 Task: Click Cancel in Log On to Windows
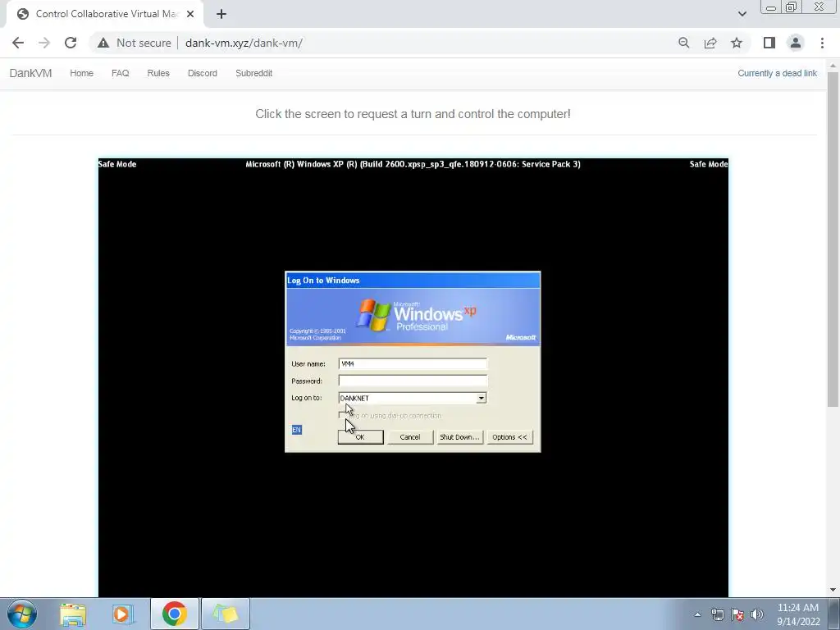[410, 437]
